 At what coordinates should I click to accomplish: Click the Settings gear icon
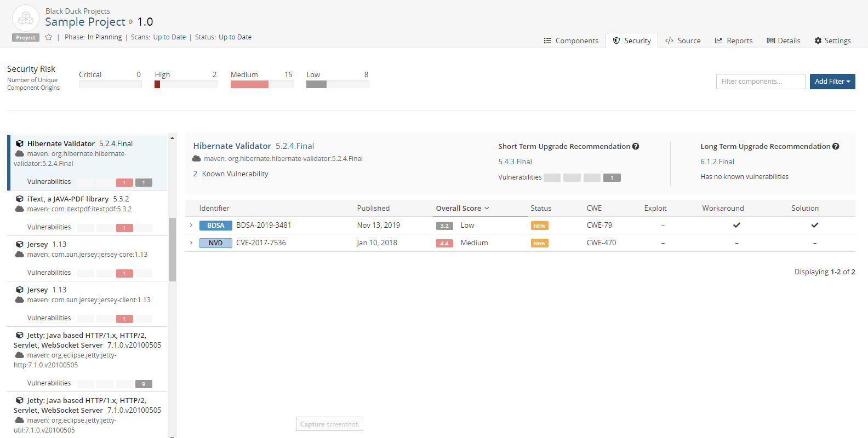[818, 41]
